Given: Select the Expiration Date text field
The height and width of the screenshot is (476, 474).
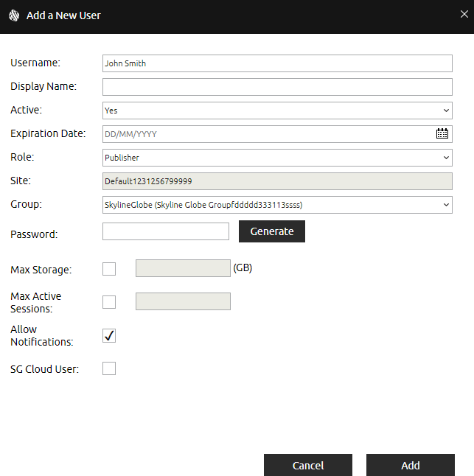Looking at the screenshot, I should 265,134.
